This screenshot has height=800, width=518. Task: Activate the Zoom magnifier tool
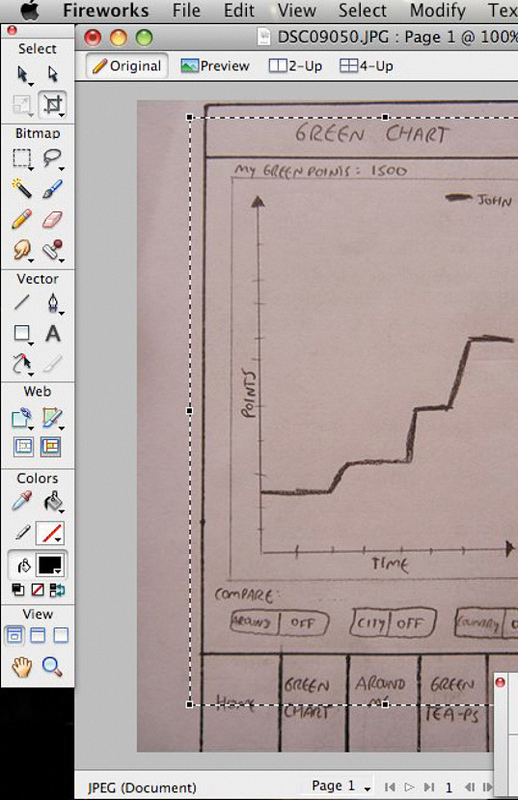click(x=52, y=666)
